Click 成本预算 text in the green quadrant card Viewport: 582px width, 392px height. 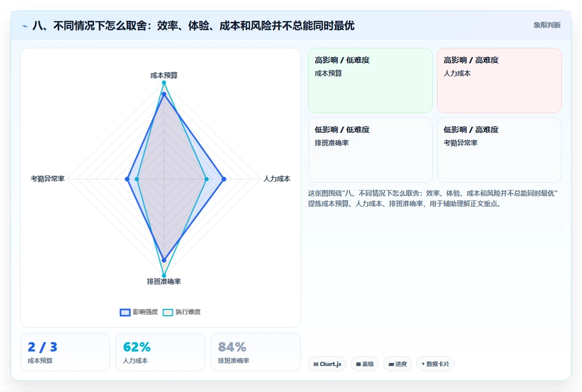tap(328, 73)
